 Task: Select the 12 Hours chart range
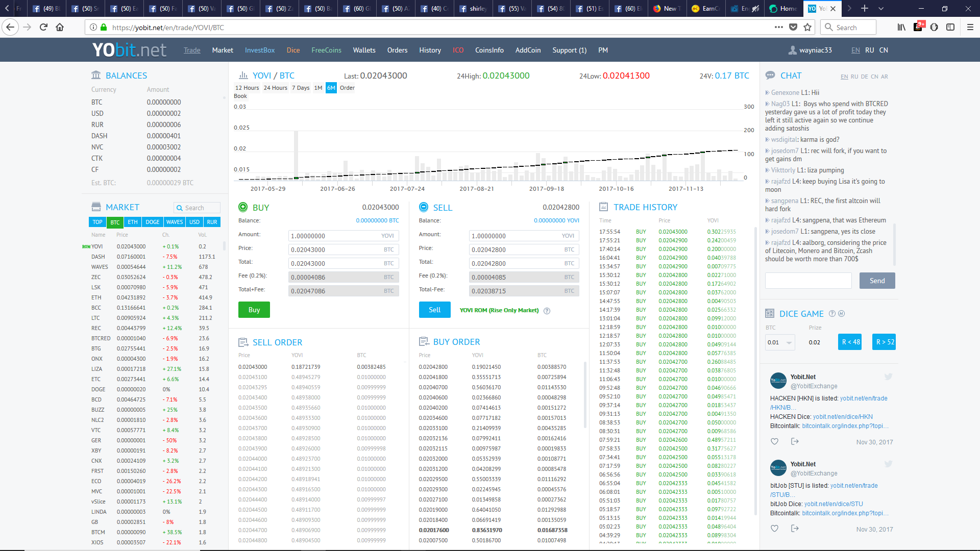(247, 88)
